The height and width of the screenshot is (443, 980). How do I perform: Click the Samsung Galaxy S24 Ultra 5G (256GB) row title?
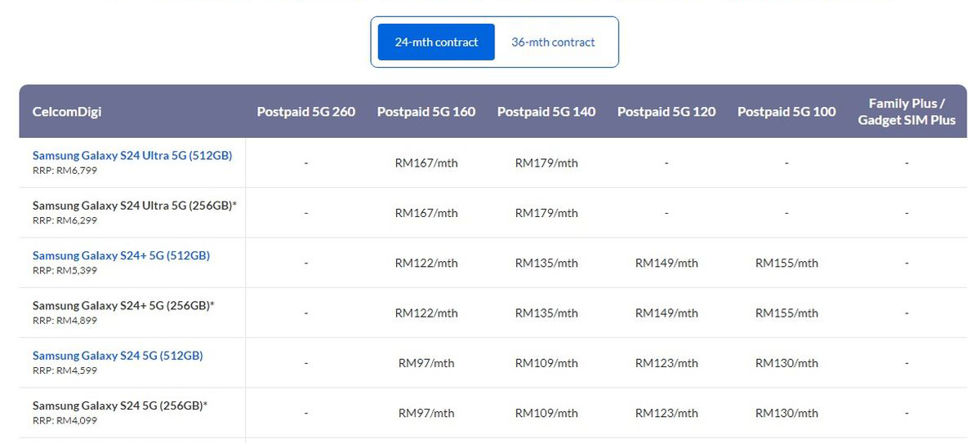tap(134, 206)
